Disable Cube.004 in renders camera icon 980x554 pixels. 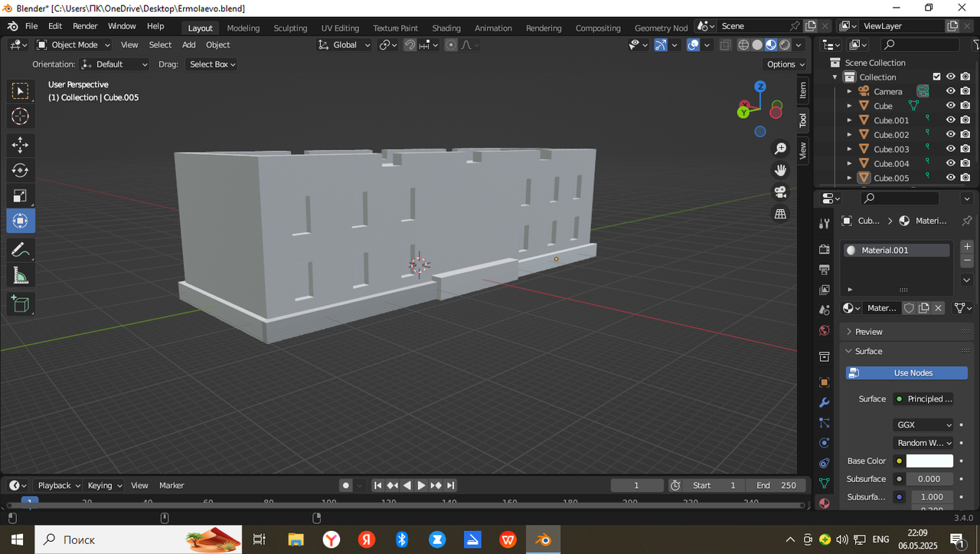click(x=965, y=163)
